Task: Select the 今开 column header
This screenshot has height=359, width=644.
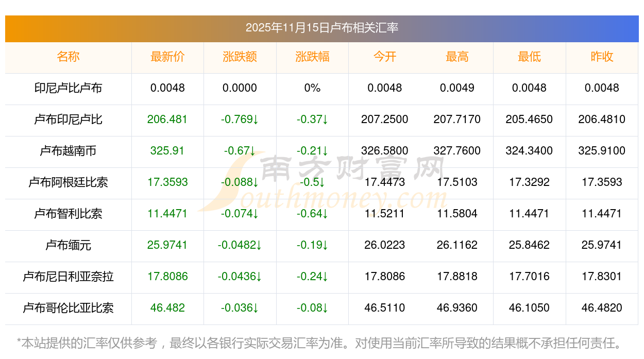Action: [x=385, y=57]
